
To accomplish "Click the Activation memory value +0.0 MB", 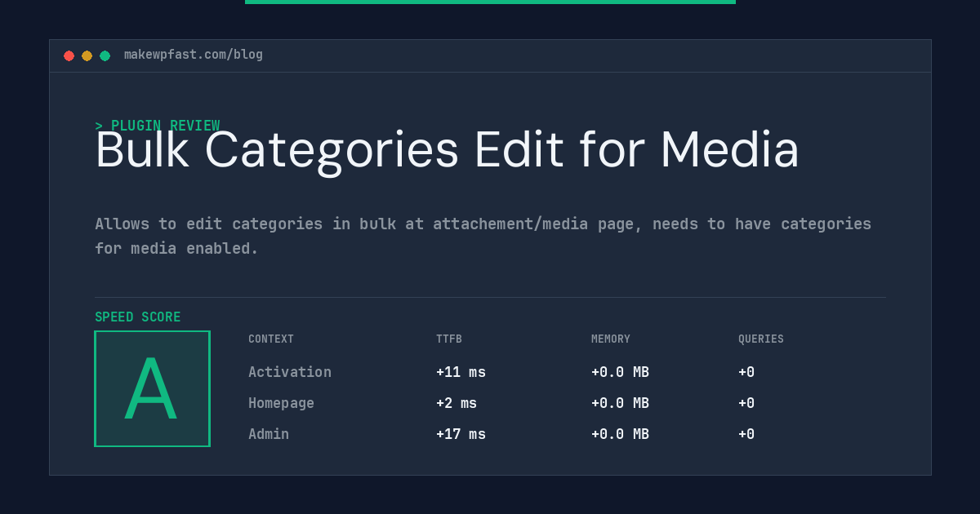I will pos(620,372).
